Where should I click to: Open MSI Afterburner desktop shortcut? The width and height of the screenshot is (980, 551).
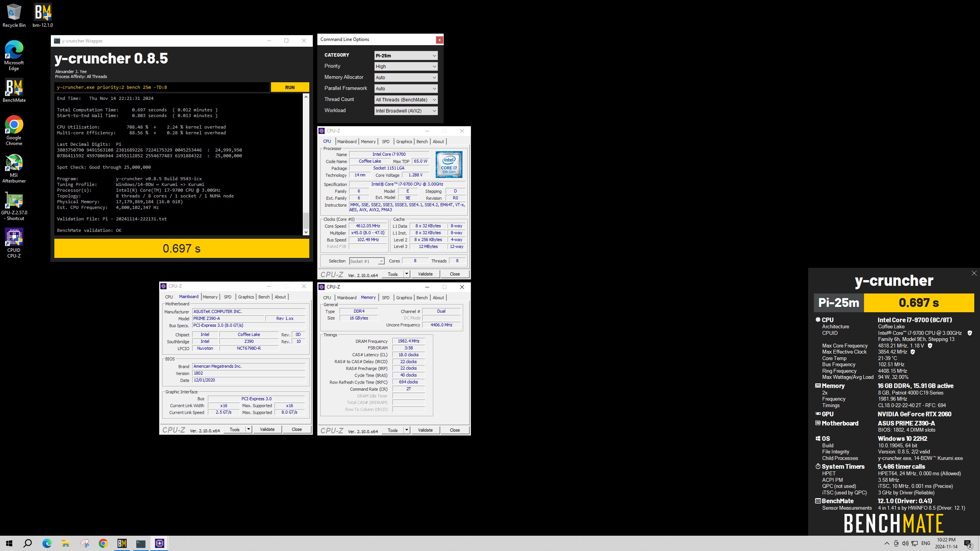click(14, 168)
